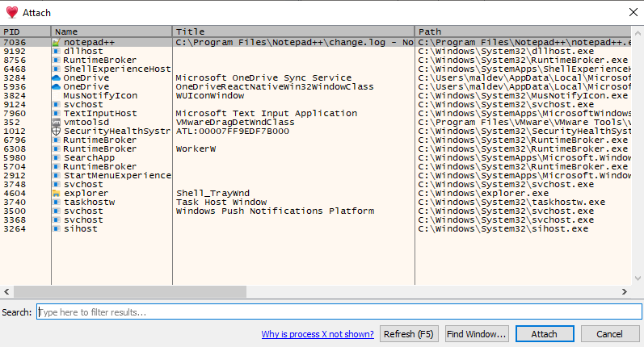644x347 pixels.
Task: Cancel the Attach dialog
Action: coord(609,334)
